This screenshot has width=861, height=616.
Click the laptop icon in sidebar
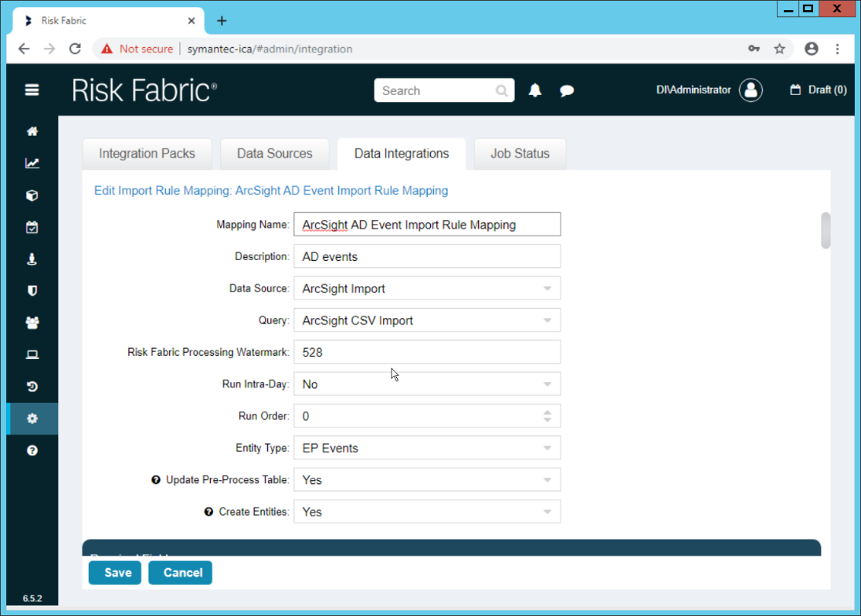(x=32, y=354)
